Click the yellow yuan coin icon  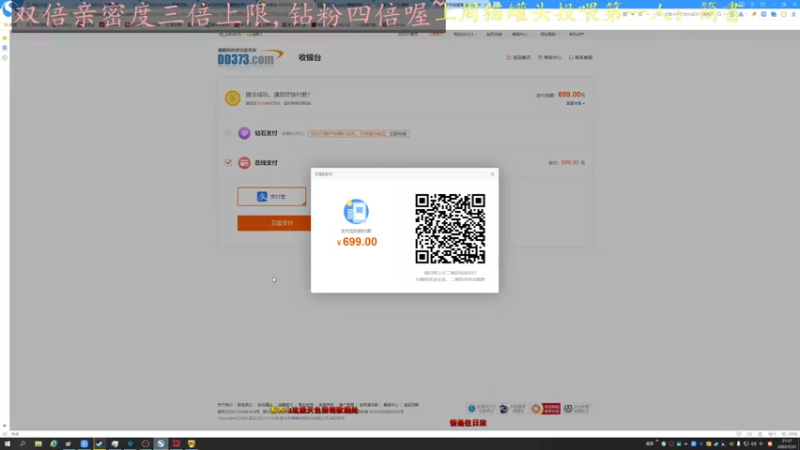233,97
